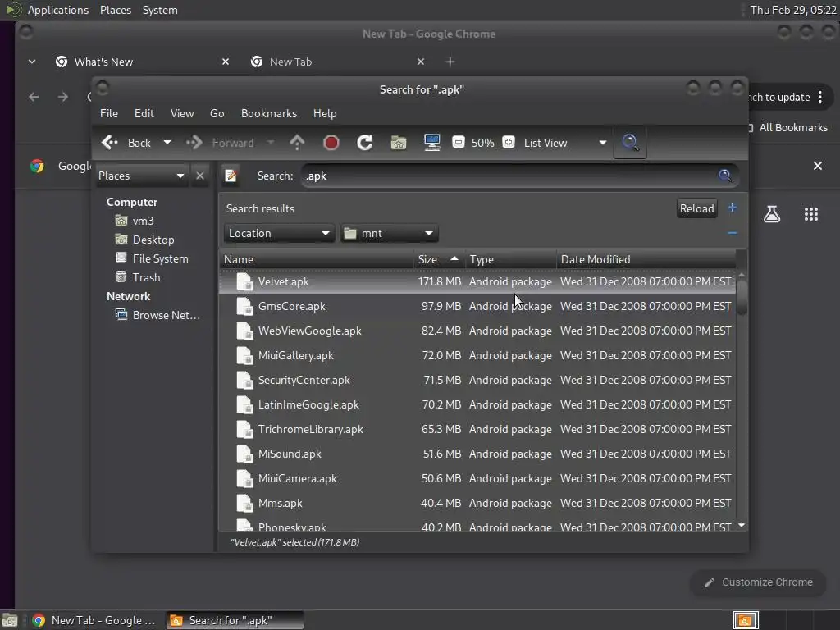Close the Places sidebar panel
840x630 pixels.
pyautogui.click(x=200, y=176)
